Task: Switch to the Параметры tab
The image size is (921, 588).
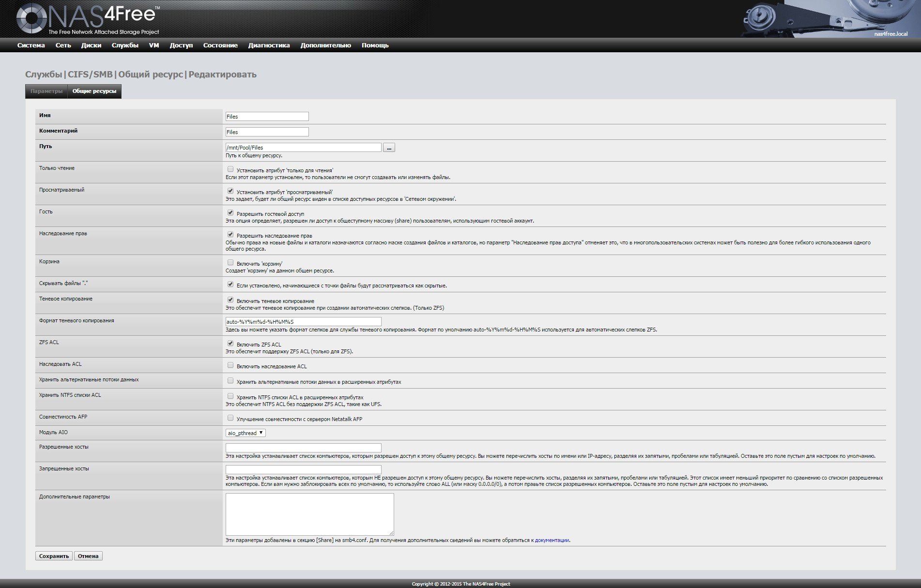Action: click(x=46, y=91)
